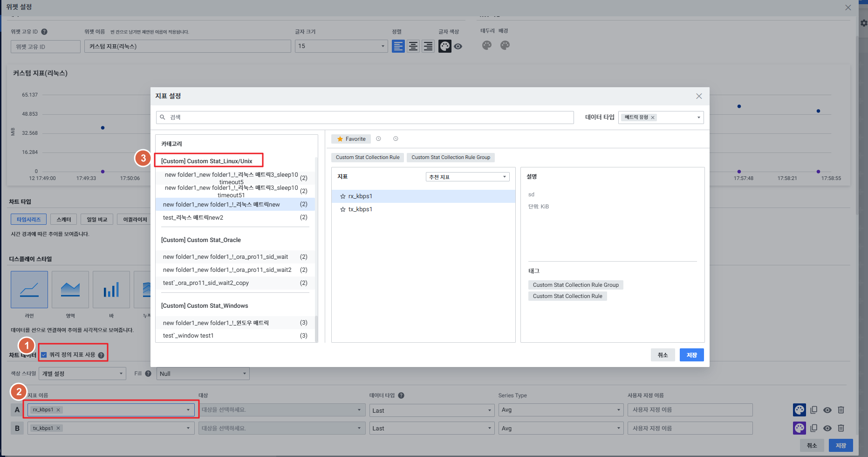Open the Series Type Avg dropdown for row A
This screenshot has width=868, height=457.
(x=561, y=410)
